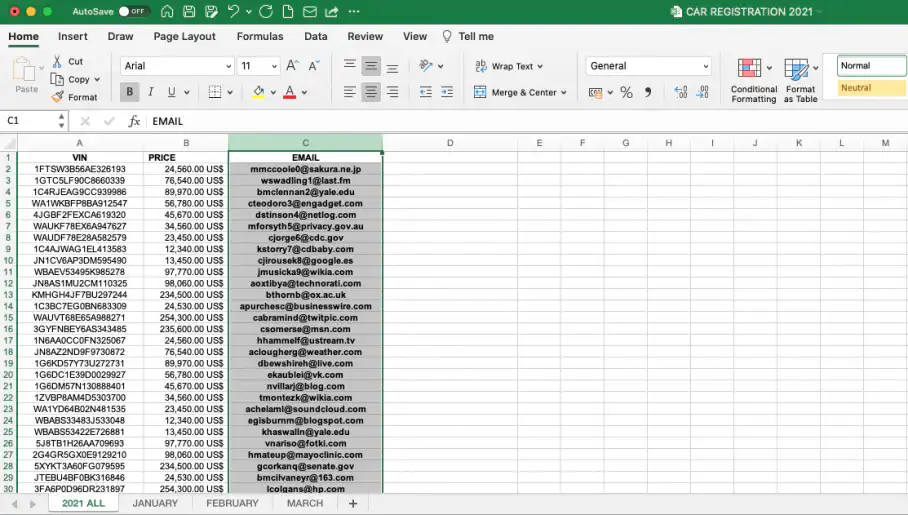
Task: Click the Email envelope icon
Action: [310, 12]
